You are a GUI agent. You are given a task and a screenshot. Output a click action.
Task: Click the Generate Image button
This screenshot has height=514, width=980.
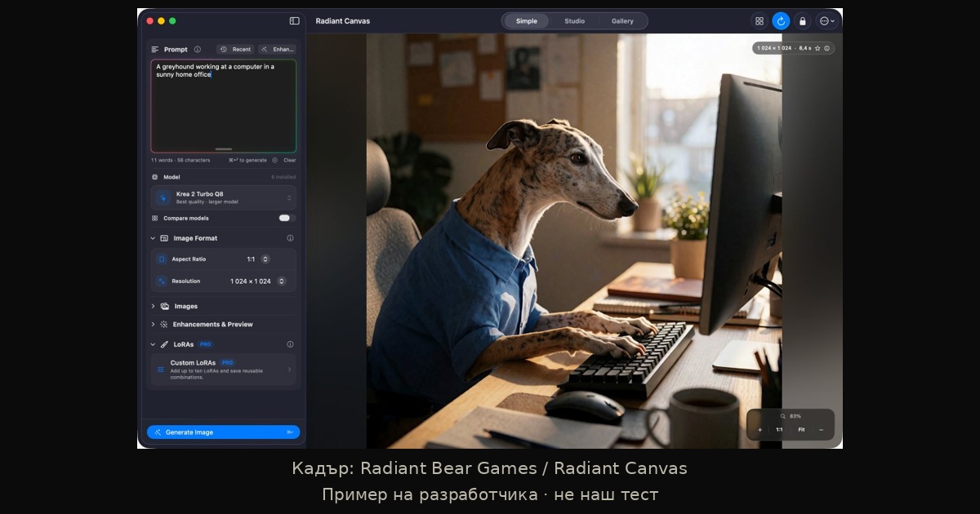click(x=223, y=432)
